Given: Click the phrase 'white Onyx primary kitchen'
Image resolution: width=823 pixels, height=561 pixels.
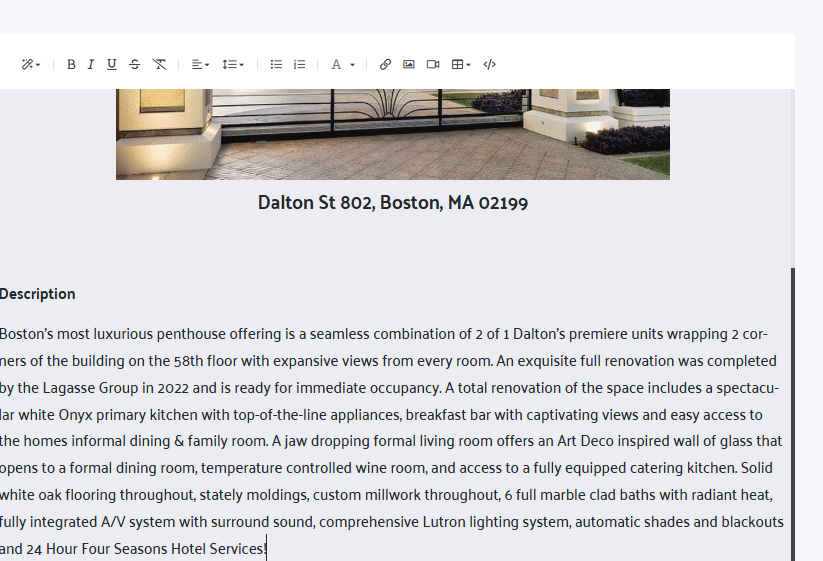Looking at the screenshot, I should [x=109, y=415].
